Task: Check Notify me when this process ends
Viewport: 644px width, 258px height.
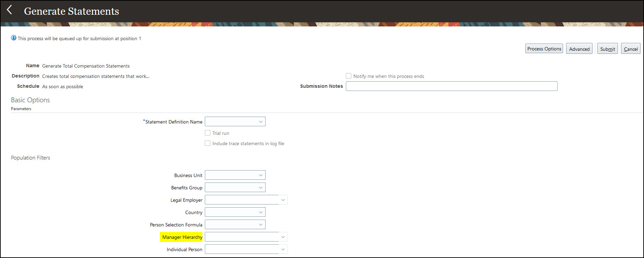Action: 349,76
